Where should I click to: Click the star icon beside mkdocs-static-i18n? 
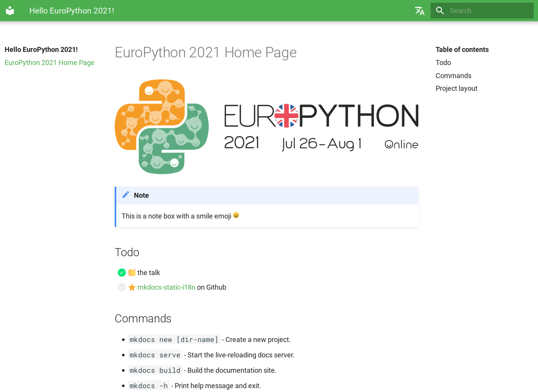(132, 287)
